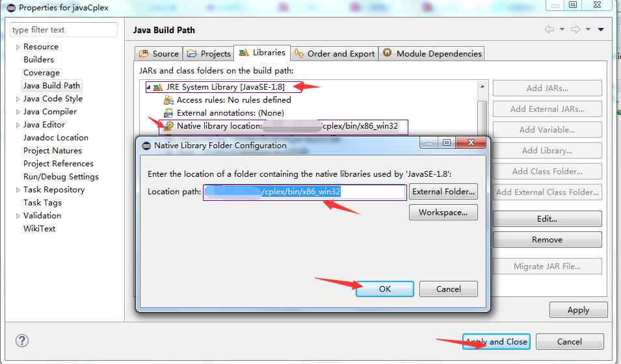This screenshot has height=364, width=621.
Task: Confirm native library dialog with OK
Action: pos(384,289)
